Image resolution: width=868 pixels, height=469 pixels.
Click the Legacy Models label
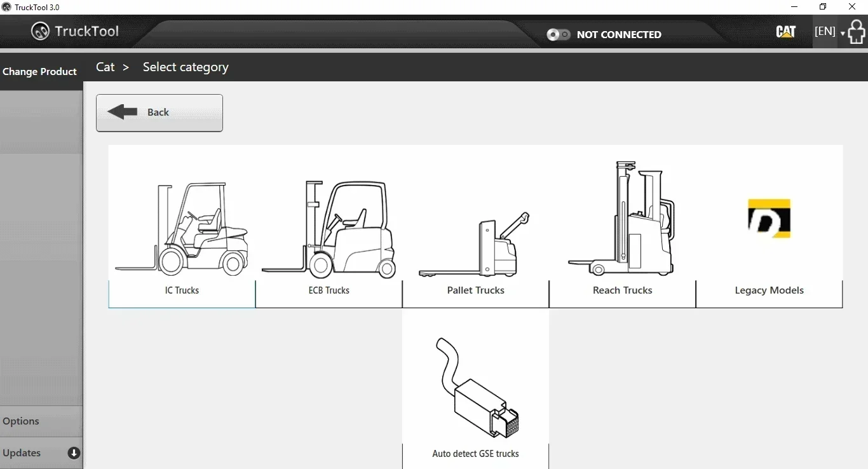(770, 290)
